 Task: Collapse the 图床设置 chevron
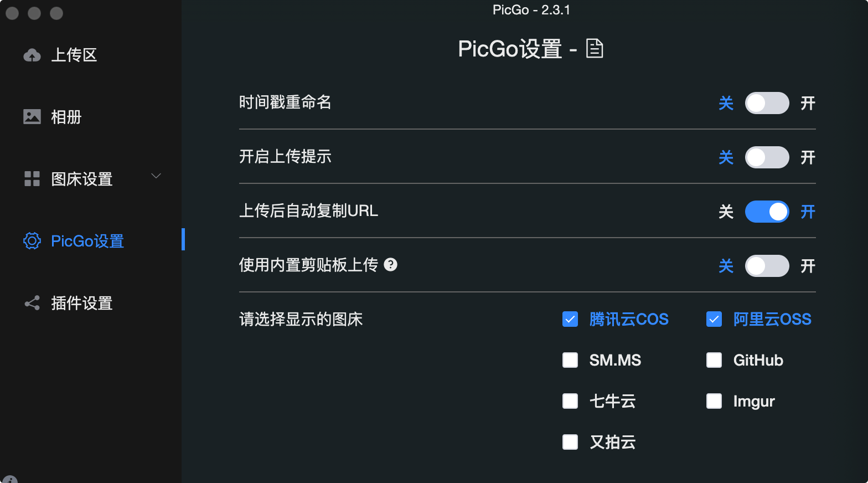click(x=156, y=176)
